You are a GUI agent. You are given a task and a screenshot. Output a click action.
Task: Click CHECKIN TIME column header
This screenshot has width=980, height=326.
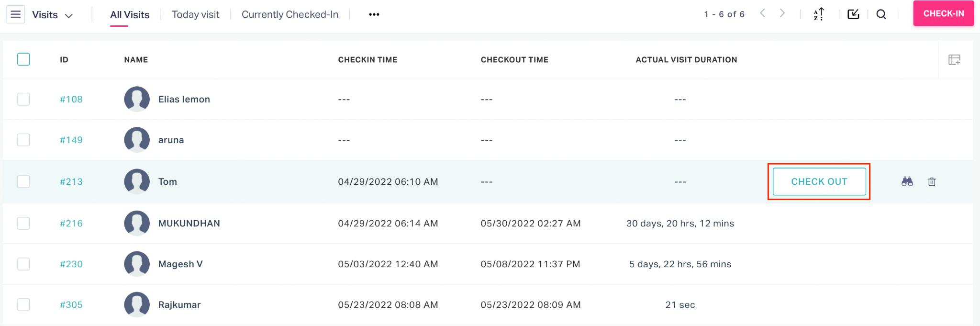pos(367,60)
